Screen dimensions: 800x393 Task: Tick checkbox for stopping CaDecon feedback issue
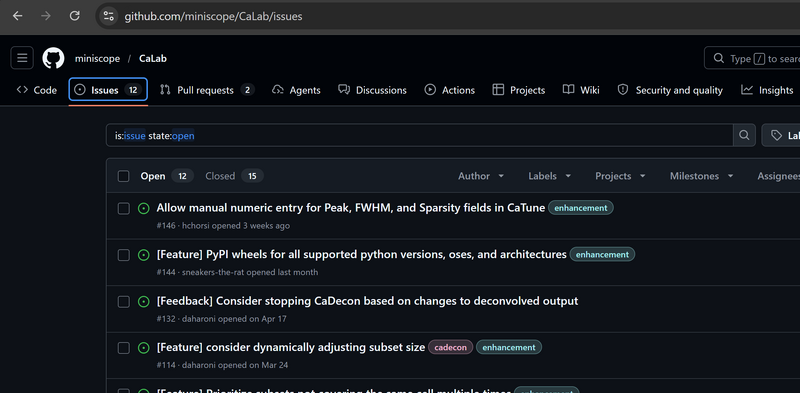pyautogui.click(x=123, y=302)
